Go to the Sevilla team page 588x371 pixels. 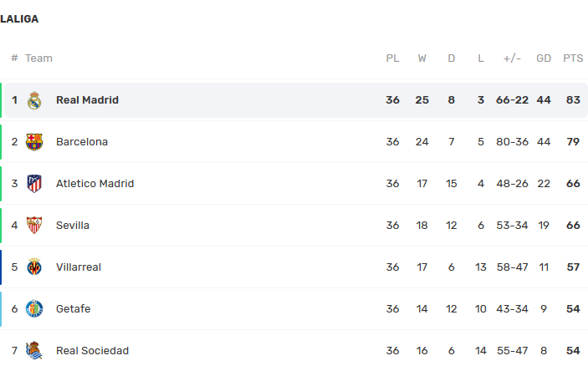tap(73, 226)
